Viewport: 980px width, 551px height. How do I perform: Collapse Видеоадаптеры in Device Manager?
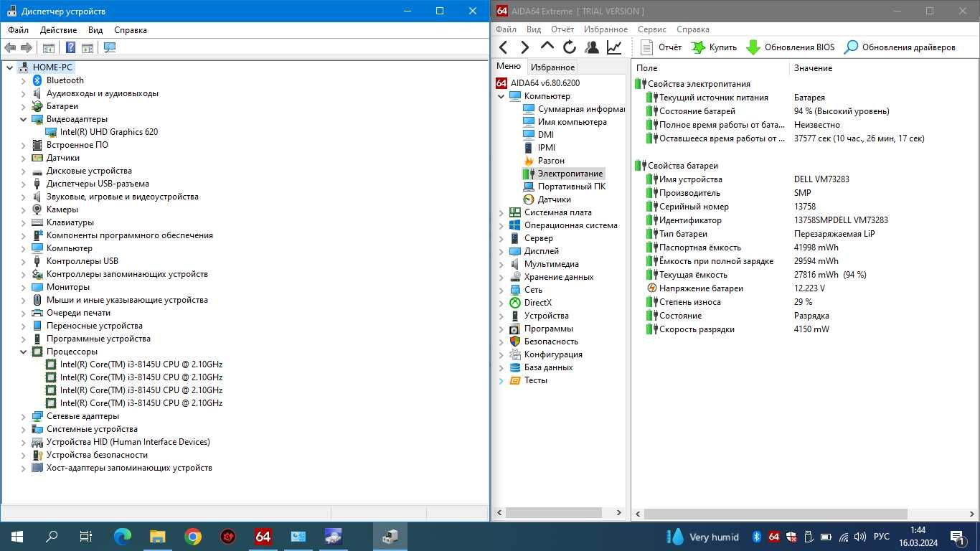pyautogui.click(x=23, y=119)
